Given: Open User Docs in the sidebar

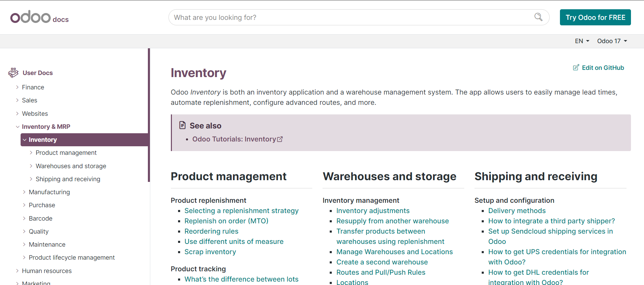Looking at the screenshot, I should pyautogui.click(x=38, y=73).
